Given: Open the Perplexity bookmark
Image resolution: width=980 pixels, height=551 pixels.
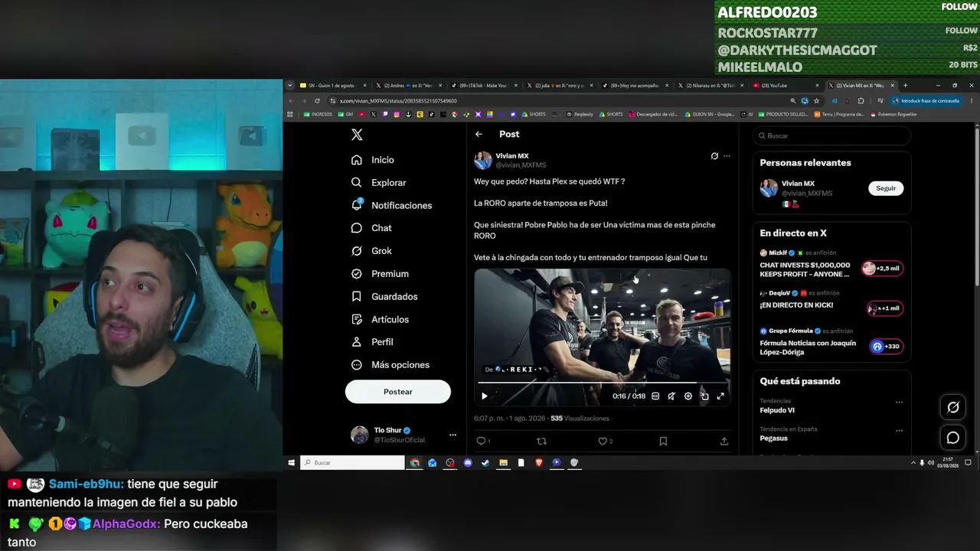Looking at the screenshot, I should click(580, 114).
